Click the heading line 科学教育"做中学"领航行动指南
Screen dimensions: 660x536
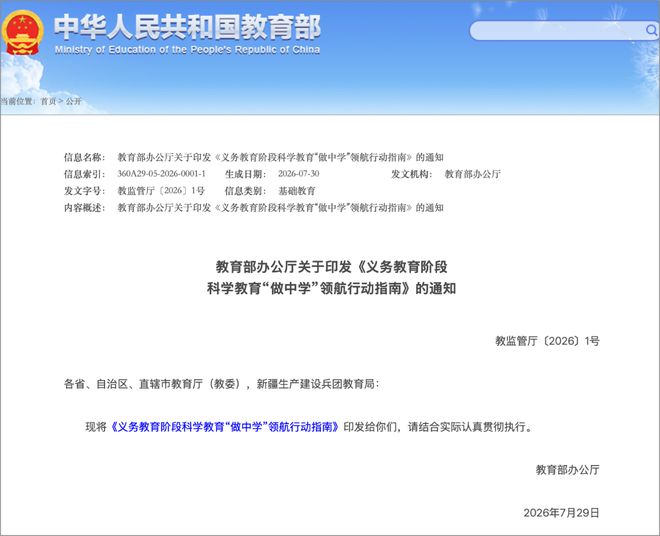pos(331,288)
